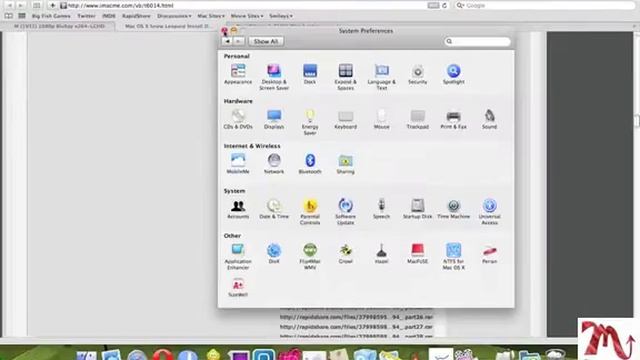Open Big Fish Games bookmark
This screenshot has width=640, height=360.
(x=51, y=16)
